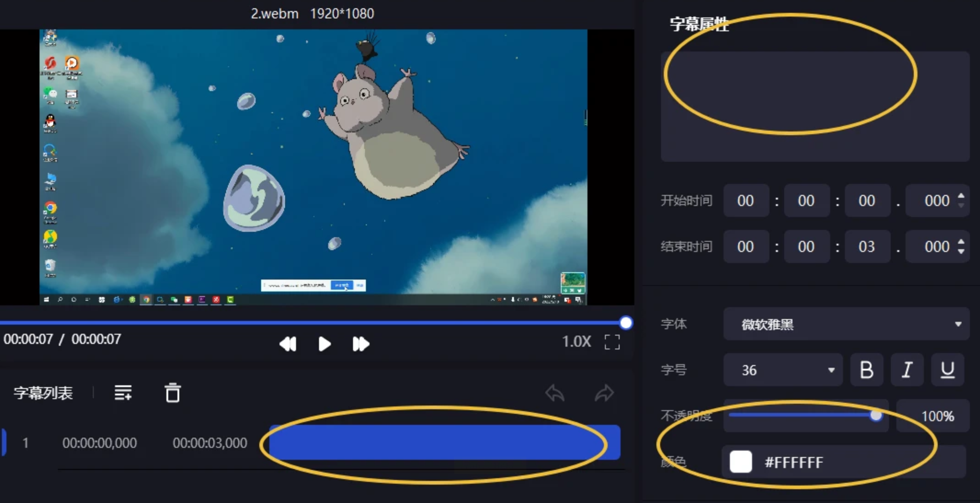The height and width of the screenshot is (503, 980).
Task: Select subtitle row 1 in list
Action: (x=313, y=442)
